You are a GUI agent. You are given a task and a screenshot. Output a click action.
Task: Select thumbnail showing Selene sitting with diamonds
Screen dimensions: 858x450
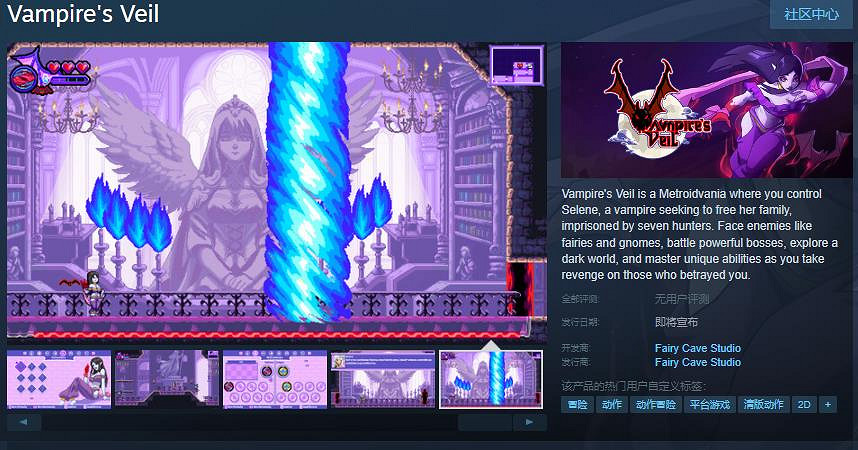(x=59, y=379)
